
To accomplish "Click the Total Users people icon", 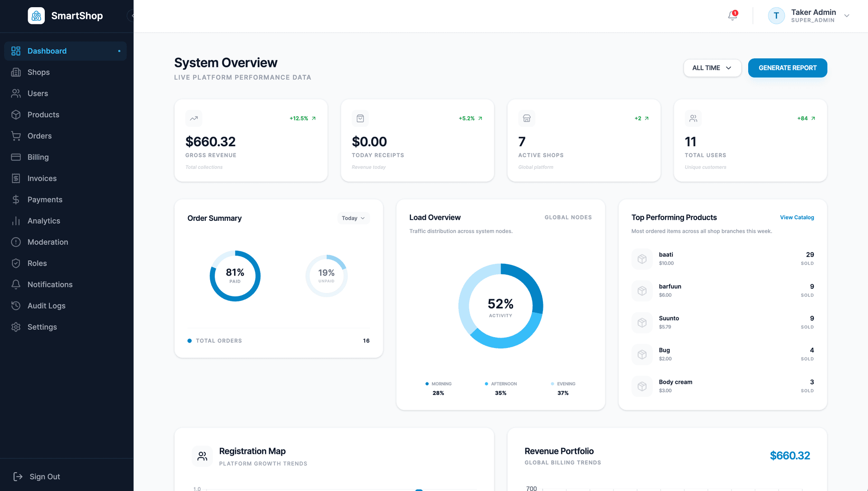I will pos(693,119).
